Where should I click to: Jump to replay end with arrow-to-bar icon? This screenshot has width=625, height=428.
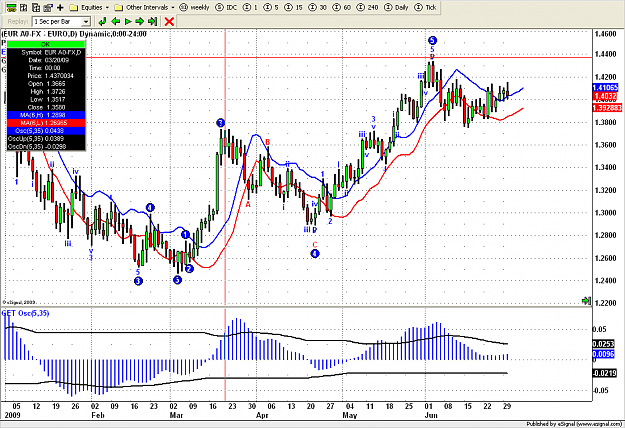pos(152,22)
